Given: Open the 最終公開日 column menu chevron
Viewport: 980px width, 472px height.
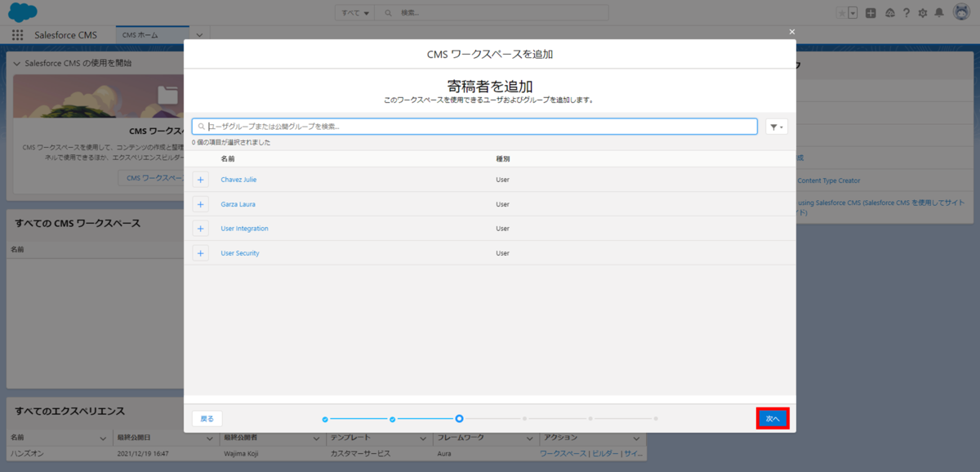Looking at the screenshot, I should (x=211, y=438).
